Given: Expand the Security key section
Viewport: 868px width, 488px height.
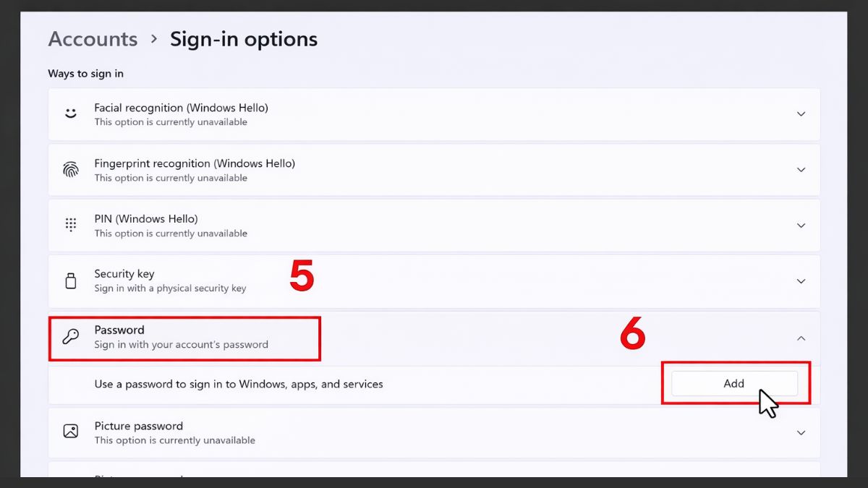Looking at the screenshot, I should tap(801, 281).
